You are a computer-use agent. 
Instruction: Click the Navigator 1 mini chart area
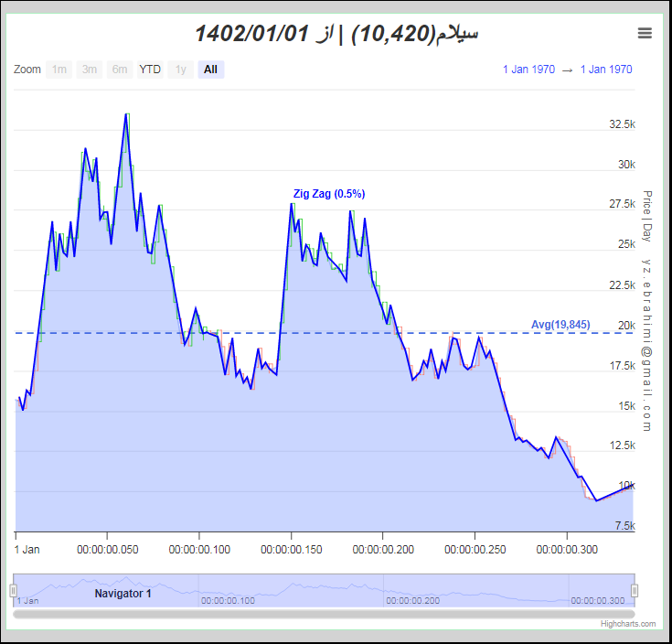(324, 590)
